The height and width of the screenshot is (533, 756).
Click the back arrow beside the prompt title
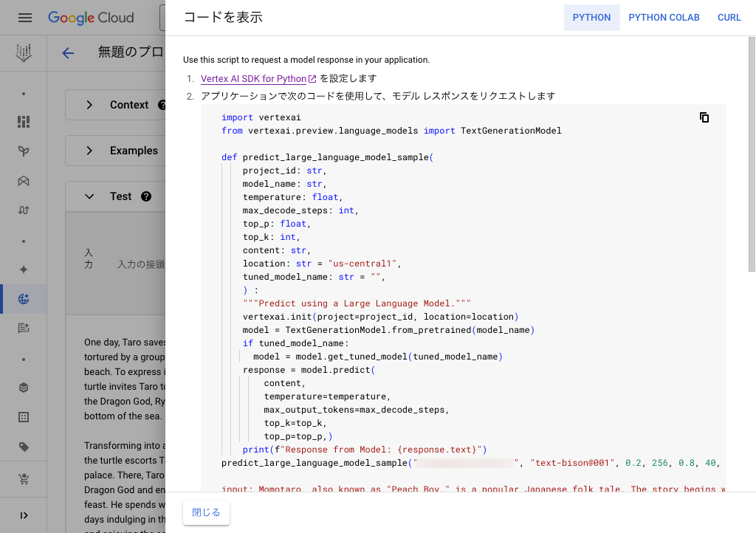[68, 52]
